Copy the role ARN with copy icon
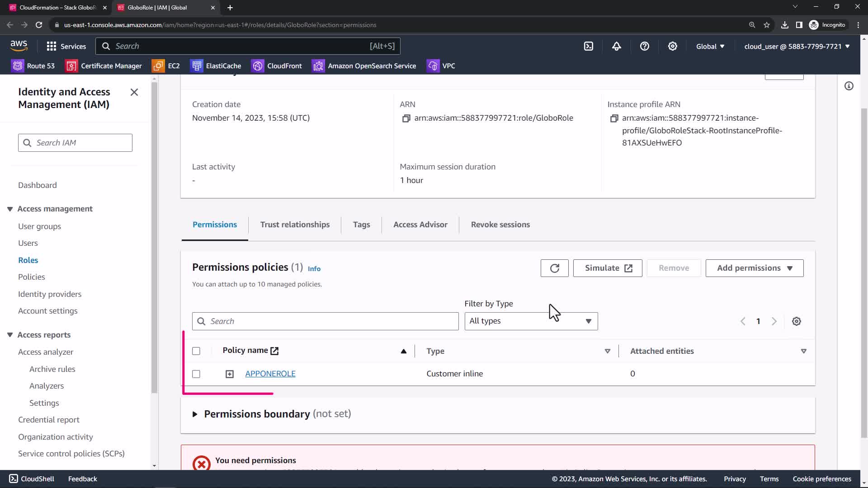 [406, 118]
